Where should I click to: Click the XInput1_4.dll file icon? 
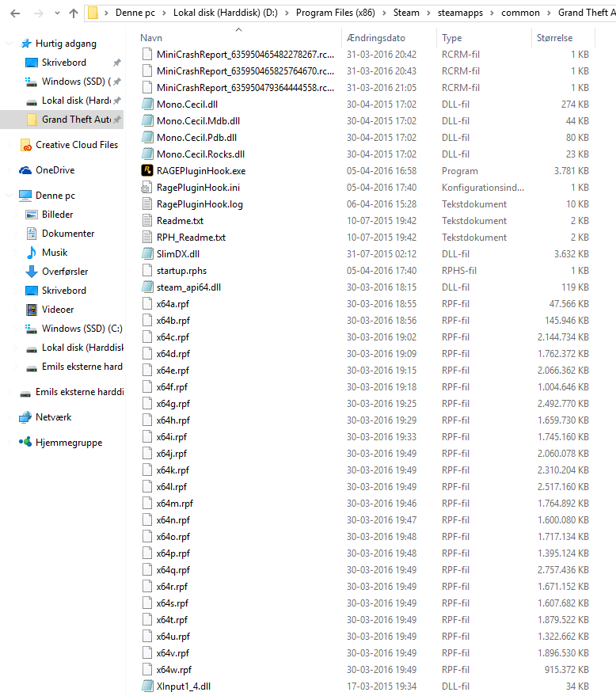147,686
